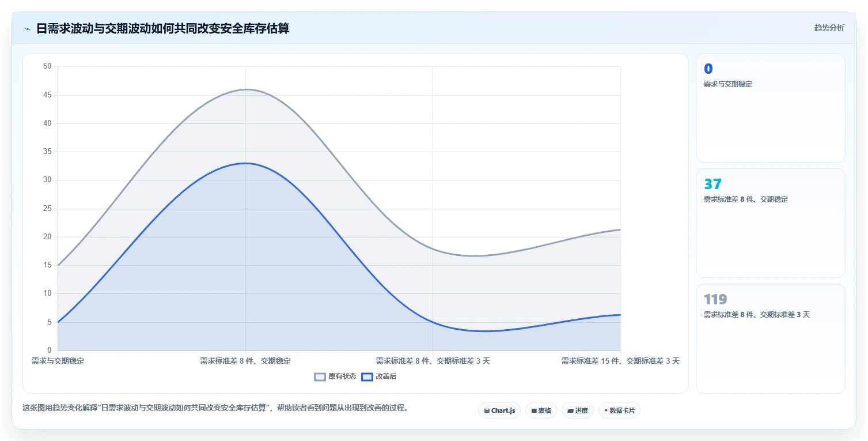The image size is (868, 441).
Task: Select the Chart.js chip
Action: [499, 410]
